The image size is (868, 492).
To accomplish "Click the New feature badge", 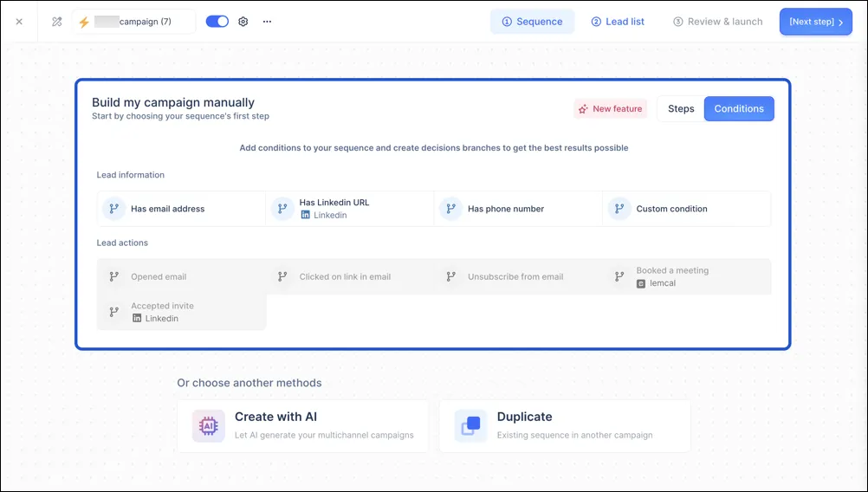I will [611, 108].
